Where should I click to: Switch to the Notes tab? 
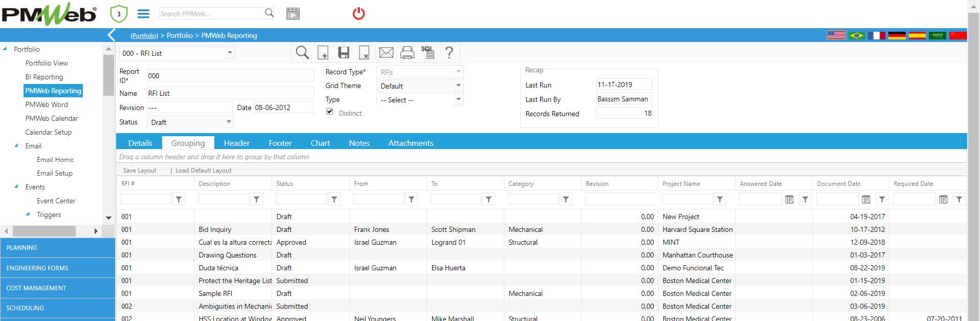point(360,143)
